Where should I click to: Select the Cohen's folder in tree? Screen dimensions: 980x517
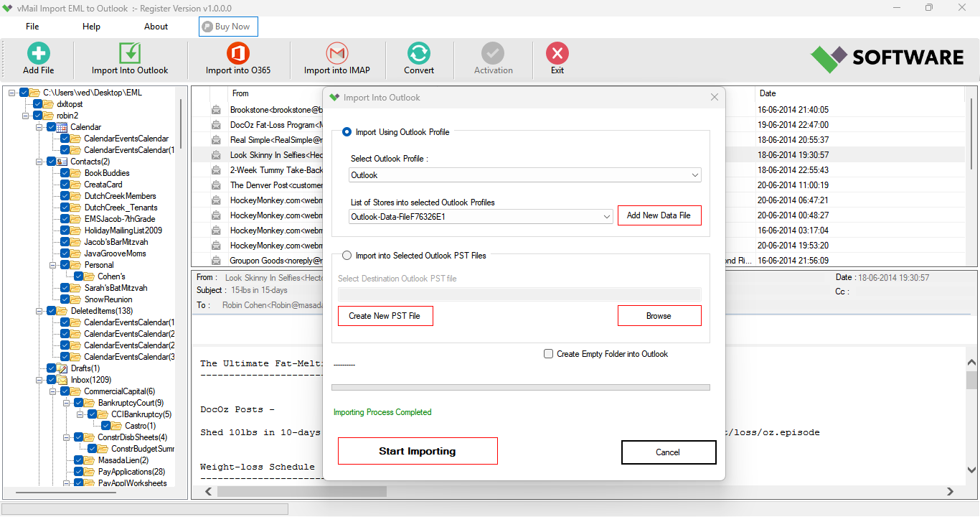[111, 276]
